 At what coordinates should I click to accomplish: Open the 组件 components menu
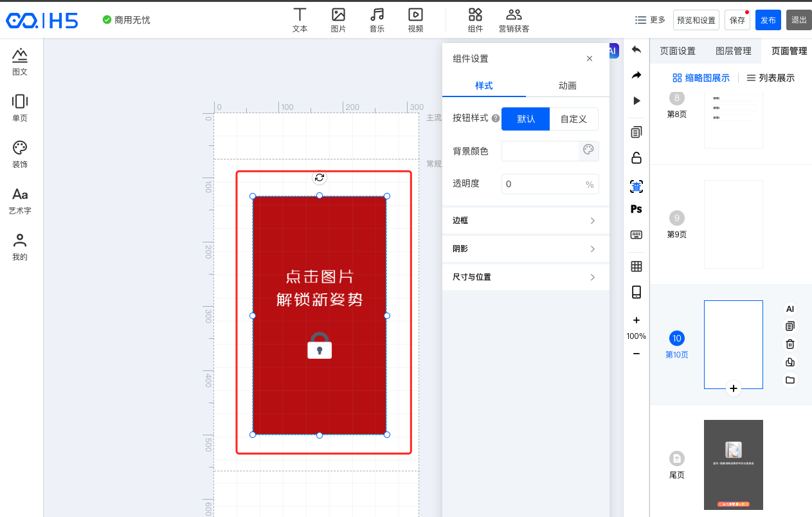click(x=475, y=20)
